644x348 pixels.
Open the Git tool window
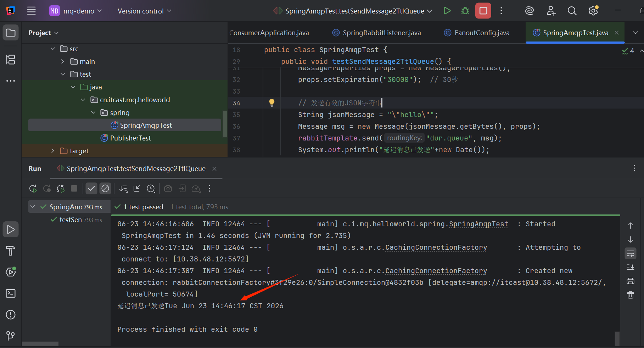pos(11,336)
